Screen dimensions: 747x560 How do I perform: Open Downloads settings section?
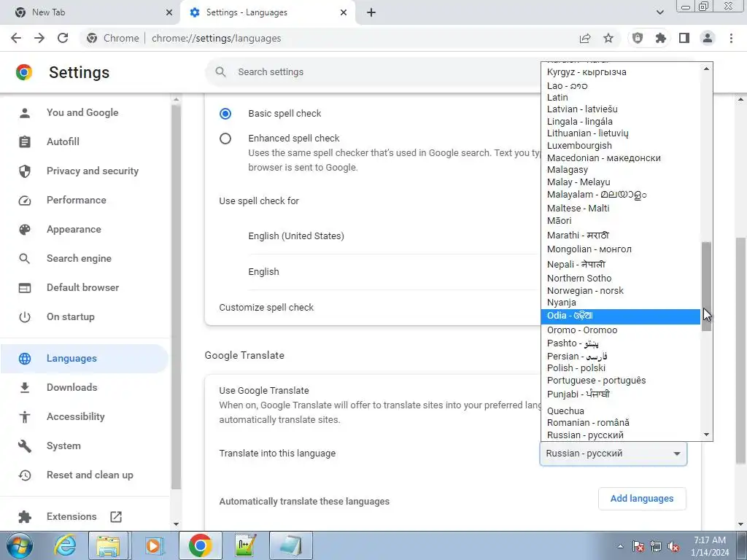72,387
